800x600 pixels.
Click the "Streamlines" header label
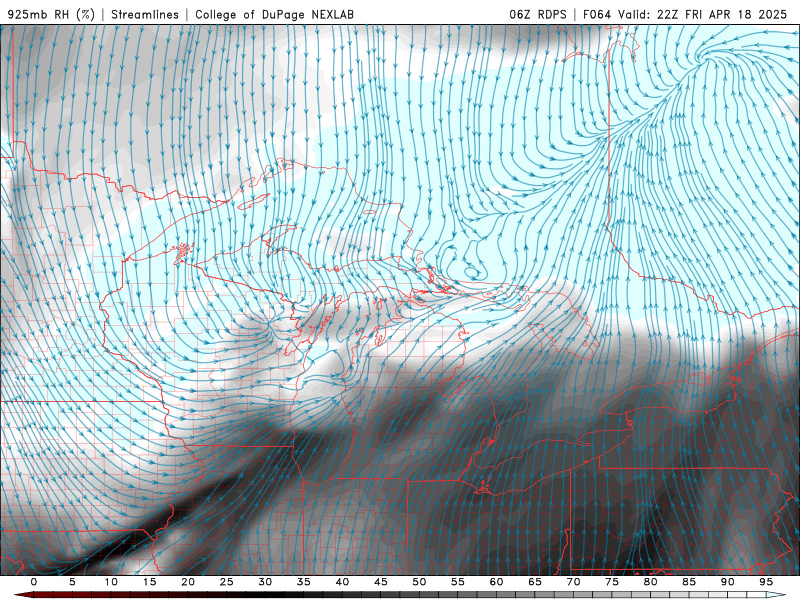click(145, 14)
